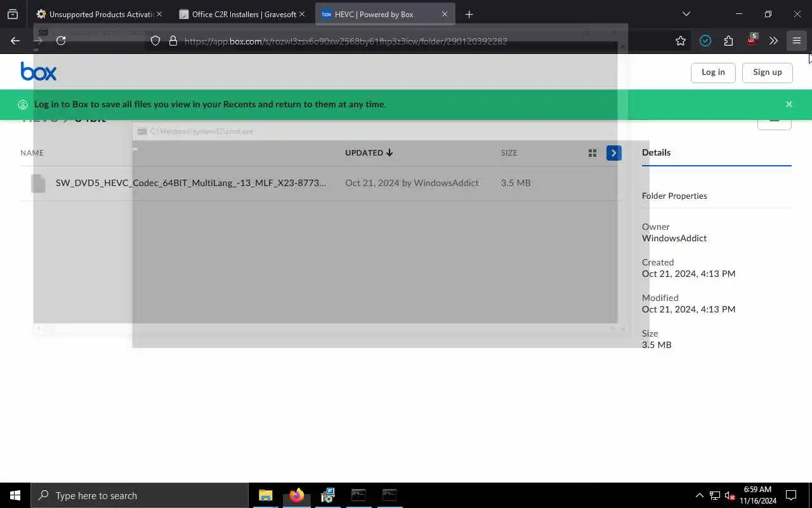Screen dimensions: 812x508
Task: List all tabs dropdown arrow
Action: (686, 14)
